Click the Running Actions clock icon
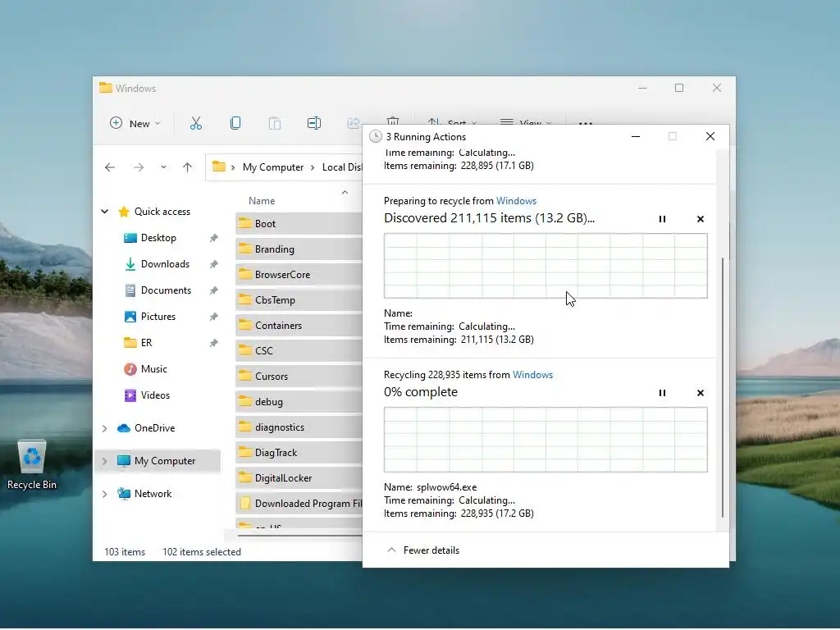The width and height of the screenshot is (840, 630). click(x=376, y=137)
